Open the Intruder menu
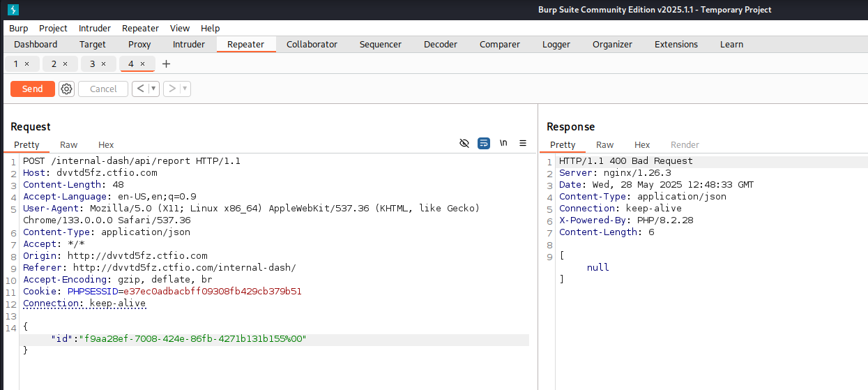The width and height of the screenshot is (868, 390). pyautogui.click(x=95, y=28)
